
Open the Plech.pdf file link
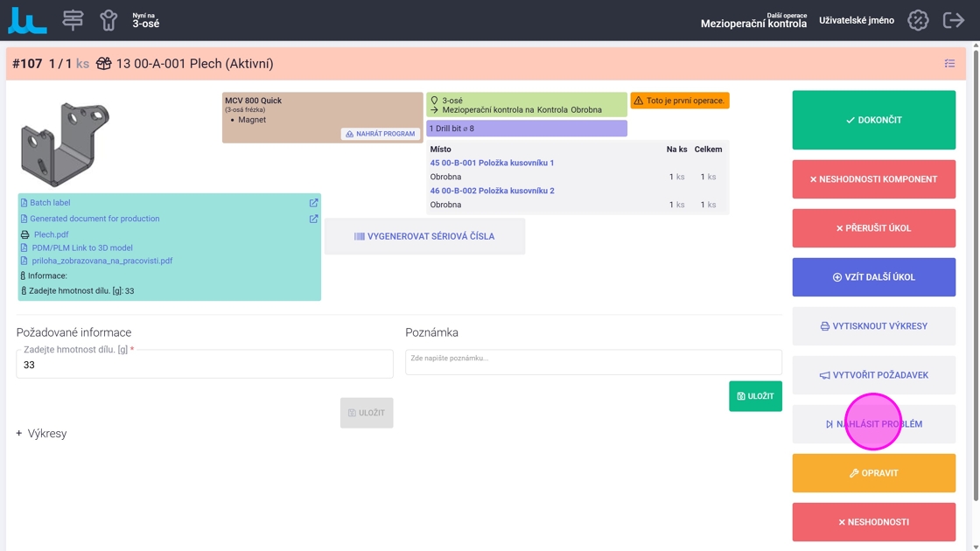52,235
